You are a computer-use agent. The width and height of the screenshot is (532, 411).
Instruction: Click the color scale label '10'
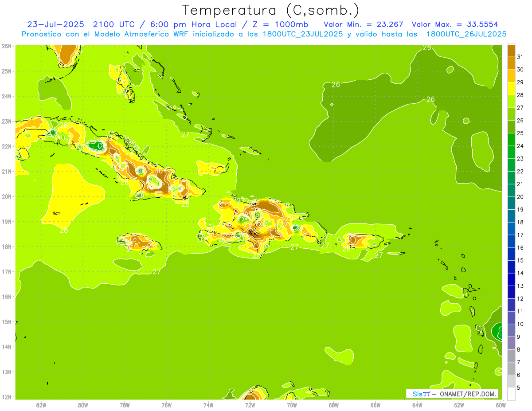point(520,324)
